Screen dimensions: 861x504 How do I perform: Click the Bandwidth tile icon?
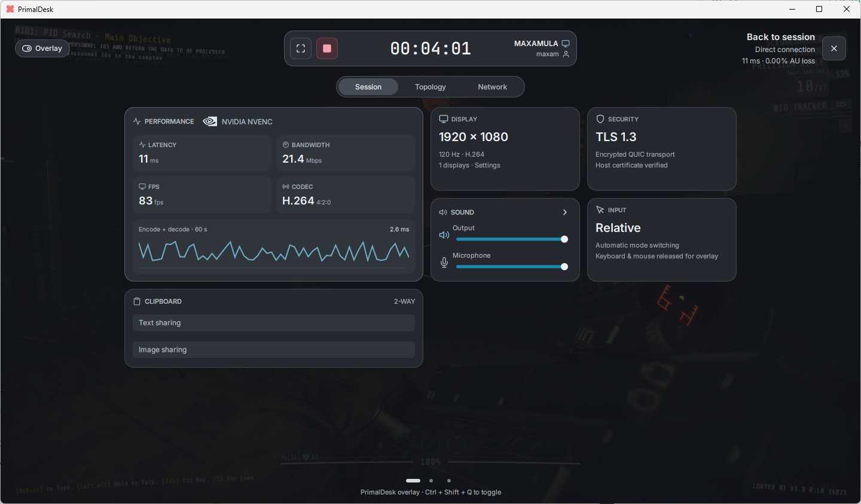[286, 145]
